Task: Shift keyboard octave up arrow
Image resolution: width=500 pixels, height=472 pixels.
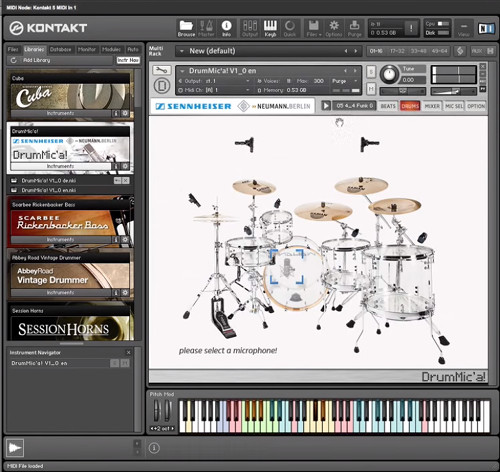Action: (x=172, y=429)
